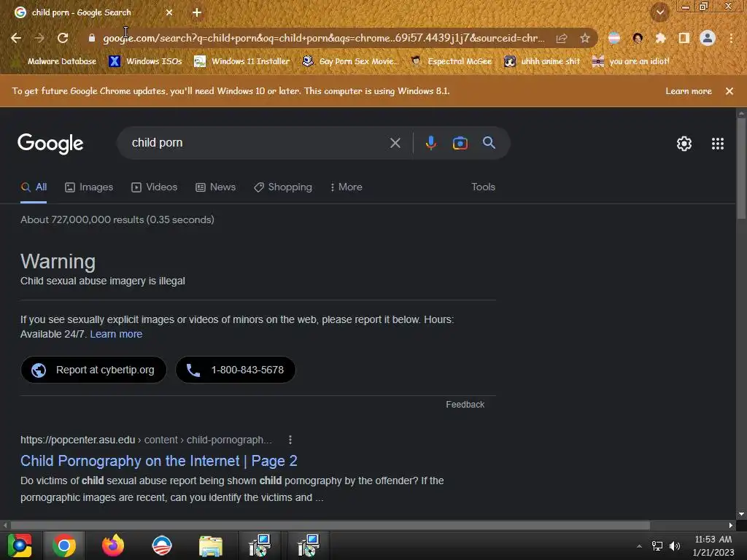Click the horizontal page scrollbar
747x560 pixels.
coord(330,525)
